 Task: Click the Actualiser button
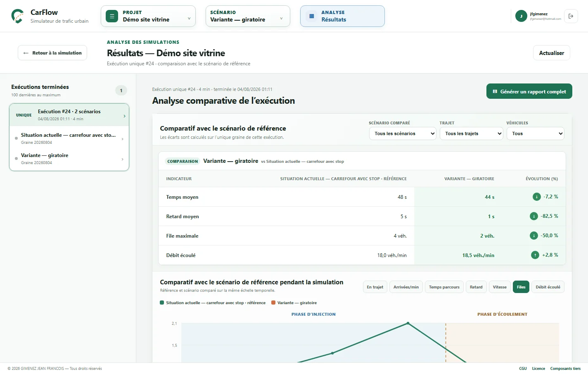coord(552,53)
